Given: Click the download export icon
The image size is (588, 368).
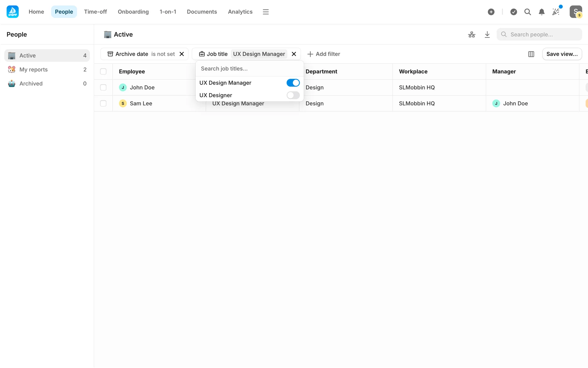Looking at the screenshot, I should coord(487,35).
